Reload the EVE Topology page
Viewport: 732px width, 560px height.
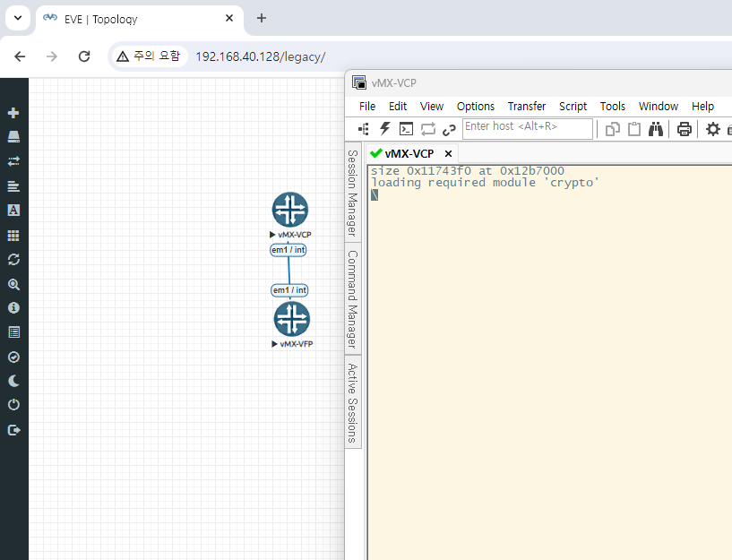click(x=84, y=56)
